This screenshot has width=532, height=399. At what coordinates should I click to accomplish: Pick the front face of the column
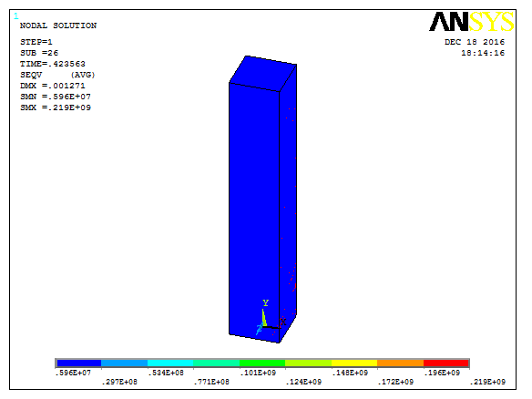pos(254,212)
